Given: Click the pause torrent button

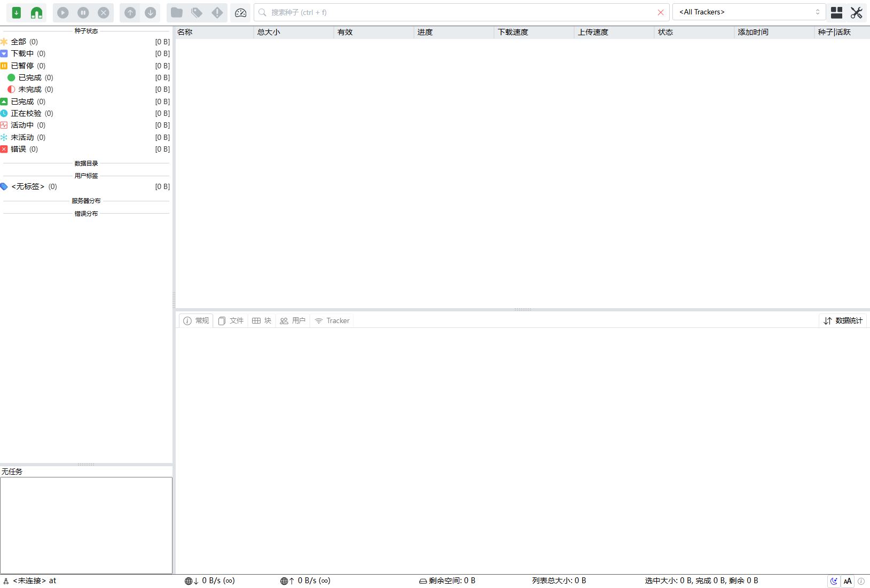Looking at the screenshot, I should point(83,12).
